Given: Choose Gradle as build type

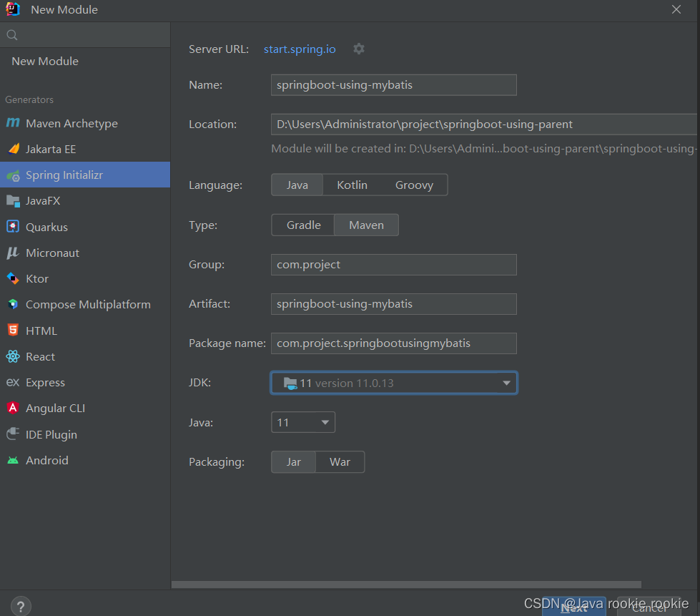Looking at the screenshot, I should click(x=303, y=225).
